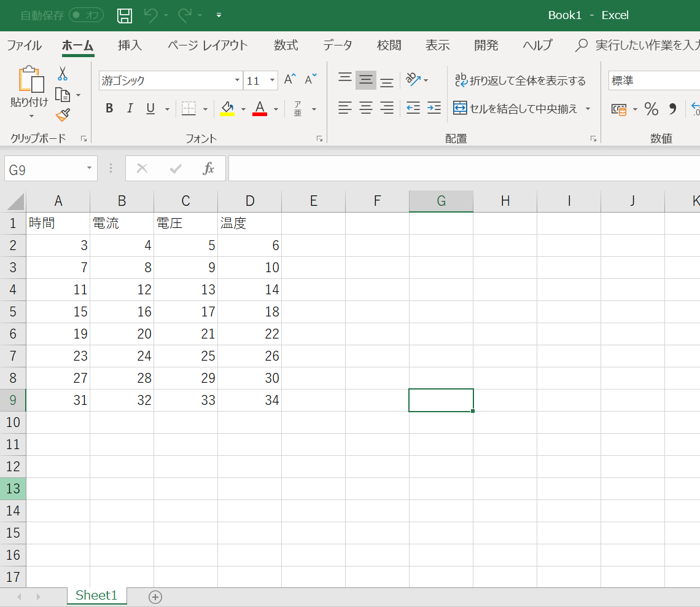Apply comma style number format

672,109
